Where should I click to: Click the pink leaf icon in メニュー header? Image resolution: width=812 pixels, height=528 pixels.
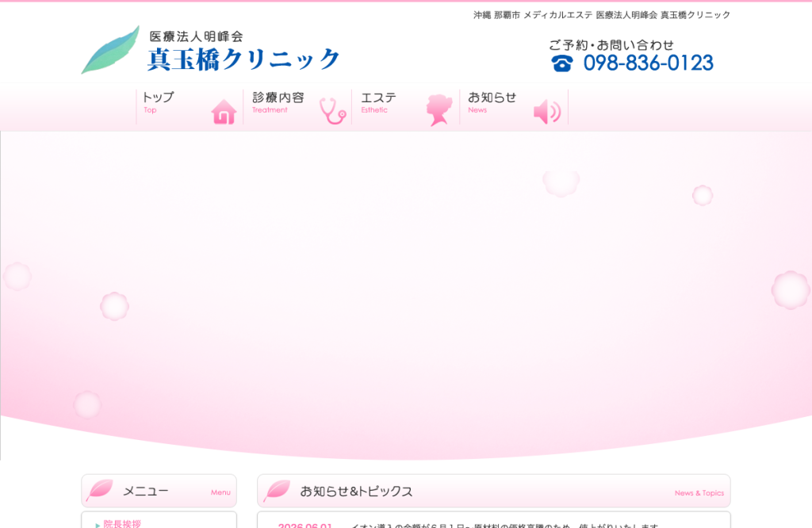coord(100,490)
